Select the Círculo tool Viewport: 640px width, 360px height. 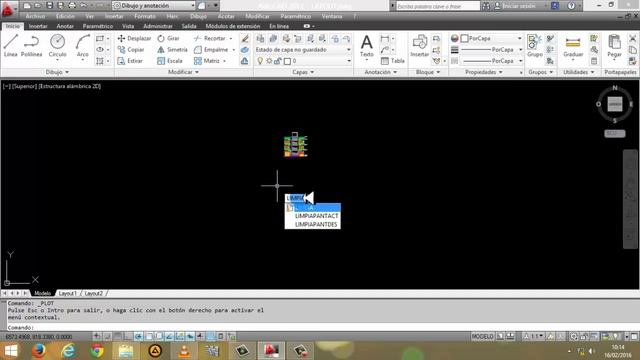coord(58,46)
